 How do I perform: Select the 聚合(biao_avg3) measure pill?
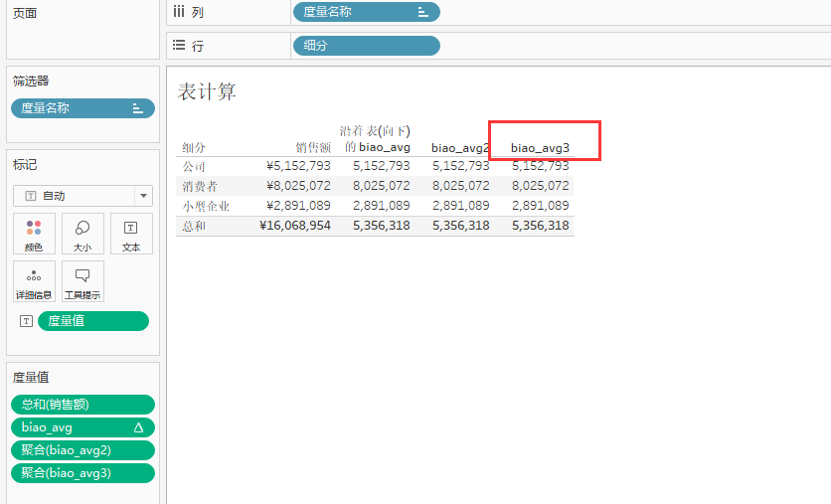pos(83,473)
